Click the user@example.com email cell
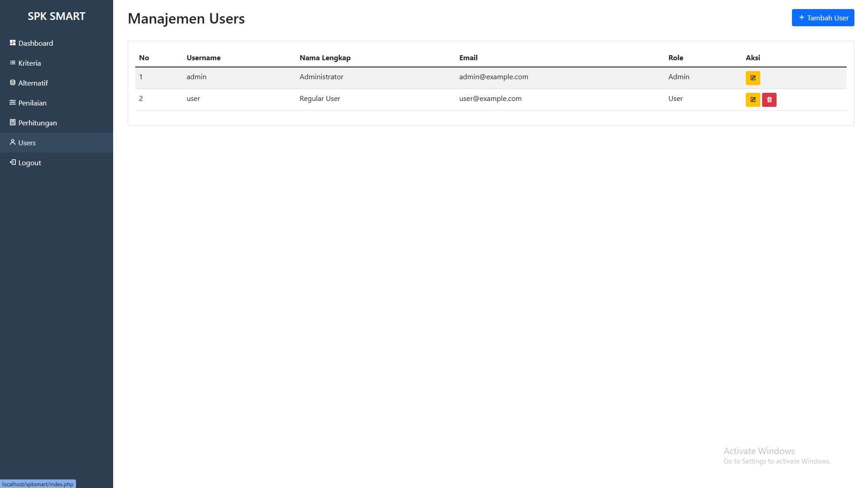 pyautogui.click(x=490, y=99)
